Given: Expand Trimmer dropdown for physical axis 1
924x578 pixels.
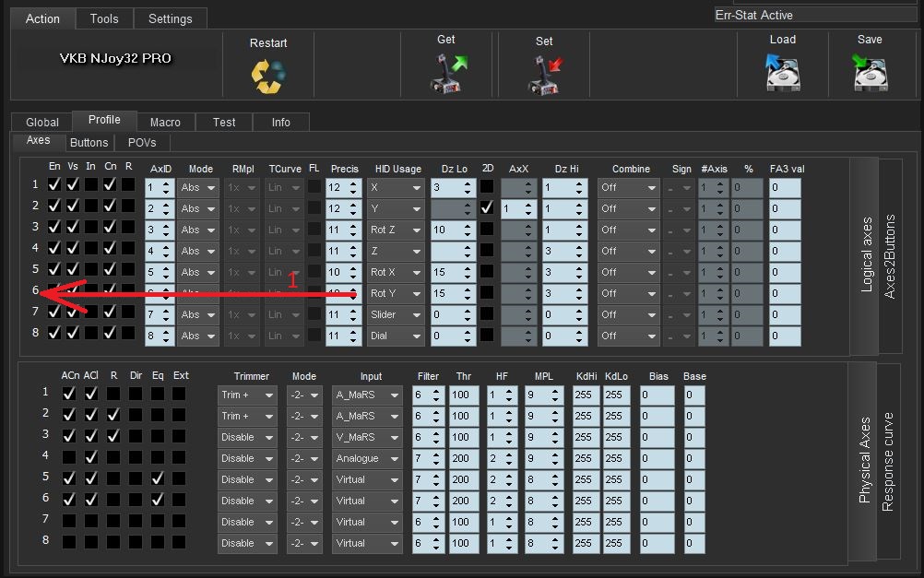Looking at the screenshot, I should (247, 395).
